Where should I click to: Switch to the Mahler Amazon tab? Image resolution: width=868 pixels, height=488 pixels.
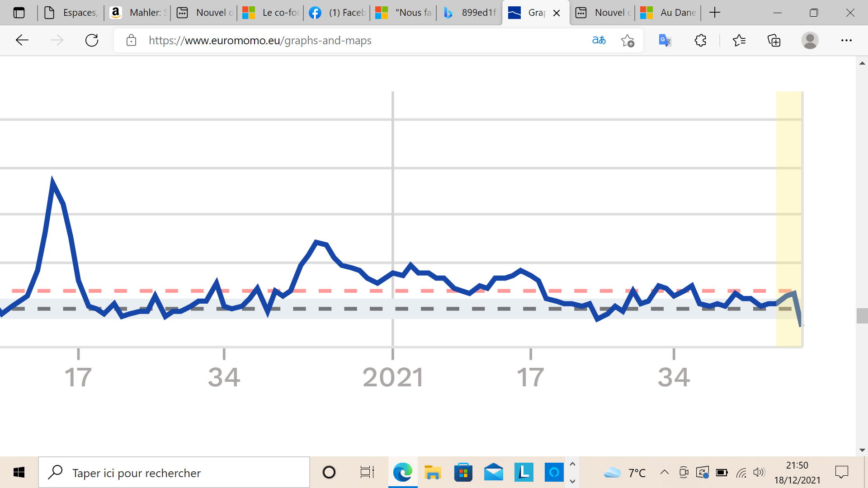(138, 13)
